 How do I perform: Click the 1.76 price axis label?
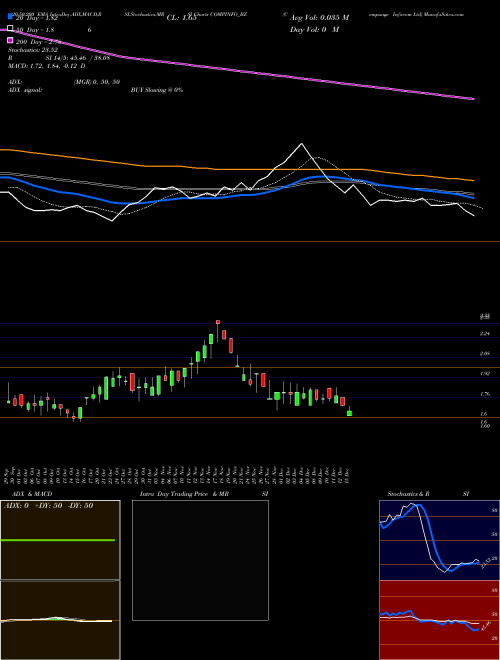click(485, 394)
